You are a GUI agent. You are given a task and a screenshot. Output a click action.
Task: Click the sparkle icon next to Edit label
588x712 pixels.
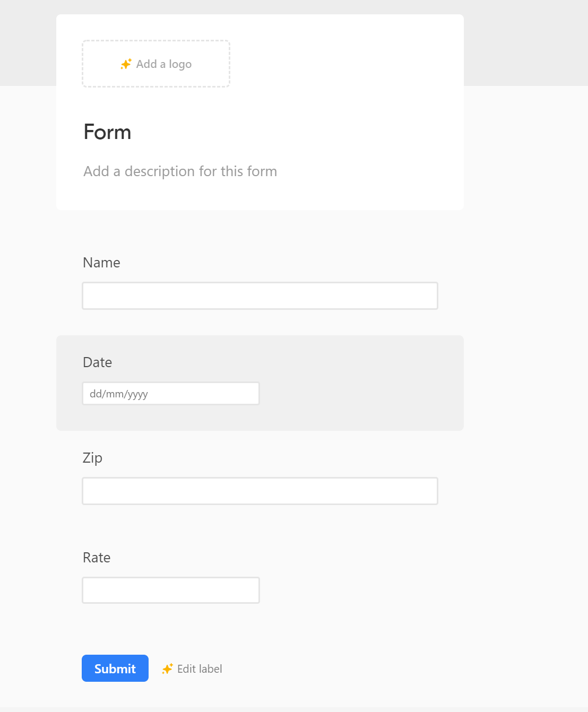click(x=167, y=669)
